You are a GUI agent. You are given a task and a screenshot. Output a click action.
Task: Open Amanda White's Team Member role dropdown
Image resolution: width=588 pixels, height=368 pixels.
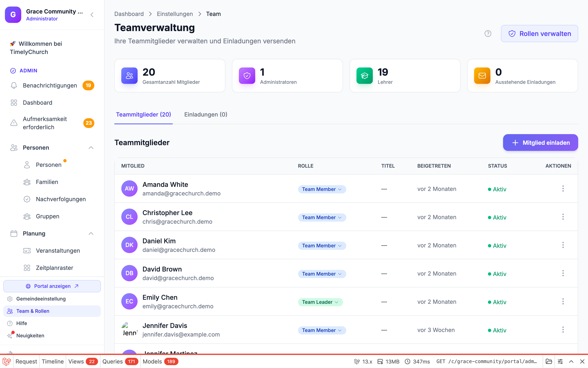pyautogui.click(x=322, y=189)
